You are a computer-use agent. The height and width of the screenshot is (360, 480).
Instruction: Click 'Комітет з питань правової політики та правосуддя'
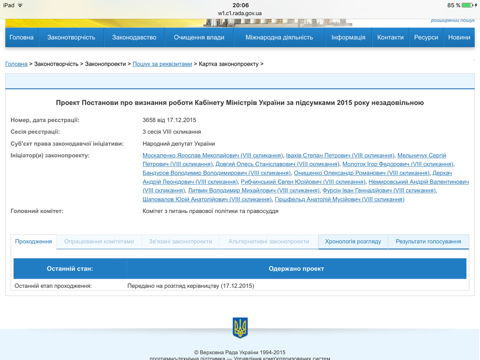210,211
